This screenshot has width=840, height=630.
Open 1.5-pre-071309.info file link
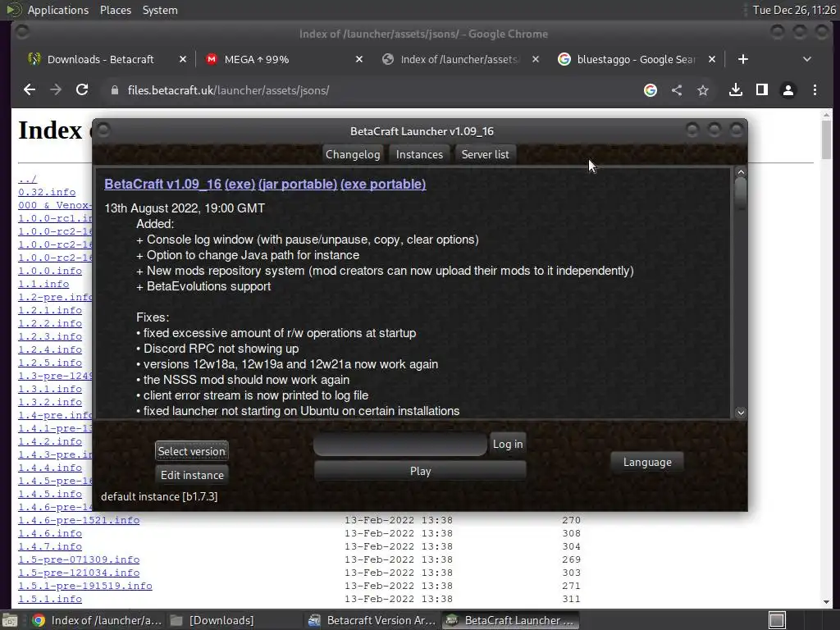79,559
